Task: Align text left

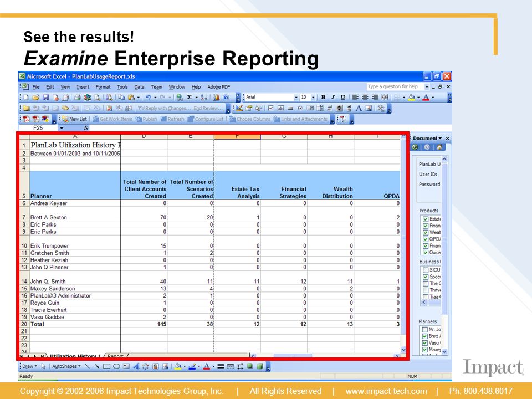Action: [355, 98]
